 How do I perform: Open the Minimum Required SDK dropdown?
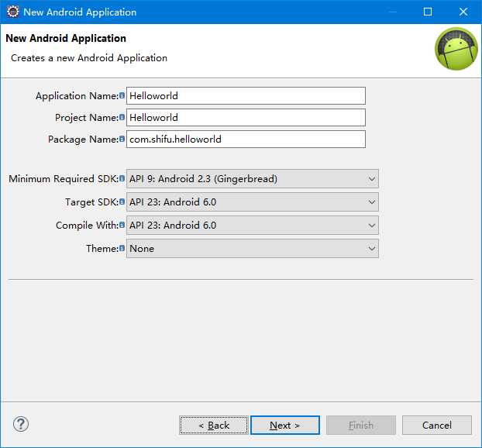(253, 178)
